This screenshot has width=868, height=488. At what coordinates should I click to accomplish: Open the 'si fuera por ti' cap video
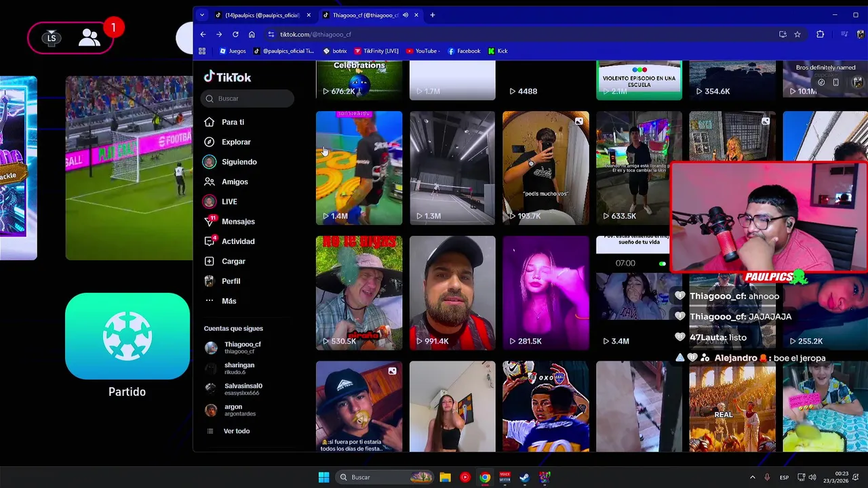[x=359, y=407]
